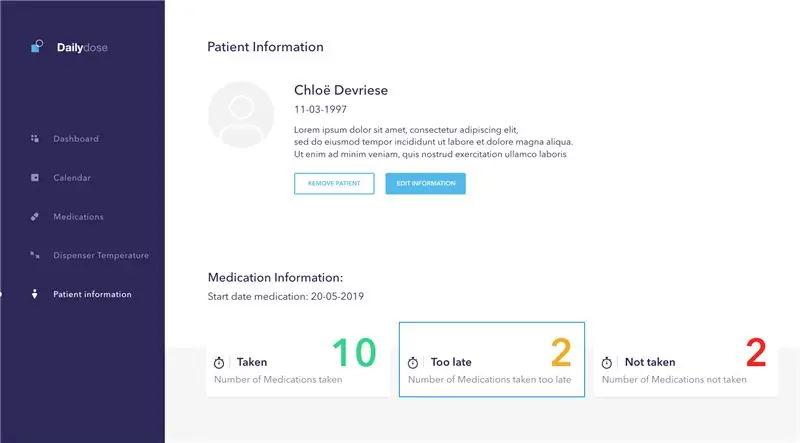Click the stopwatch icon beside Too late

point(413,363)
